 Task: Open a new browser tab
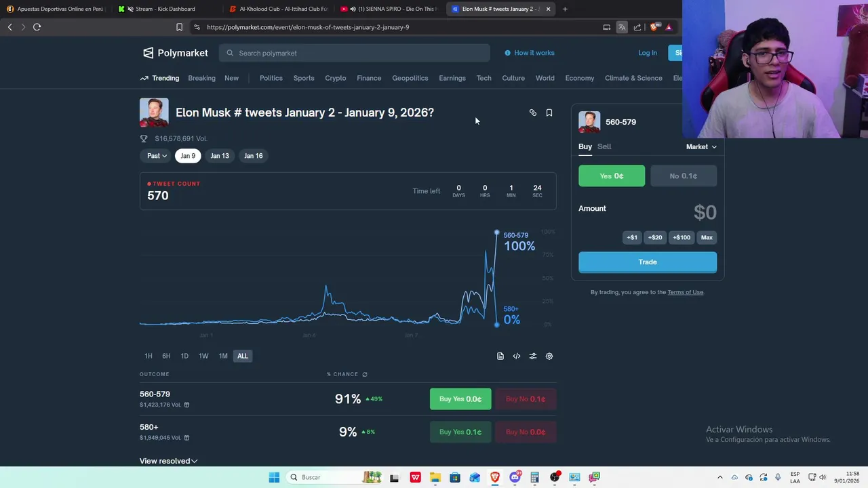[565, 9]
